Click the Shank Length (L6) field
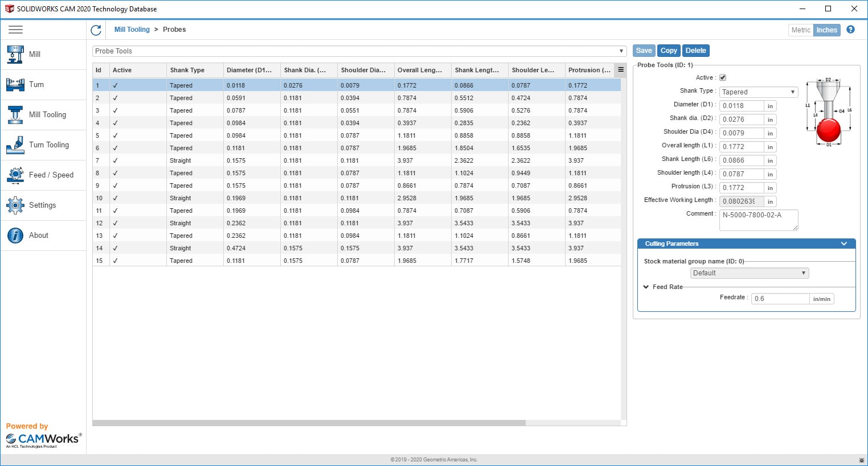This screenshot has height=466, width=868. point(742,160)
